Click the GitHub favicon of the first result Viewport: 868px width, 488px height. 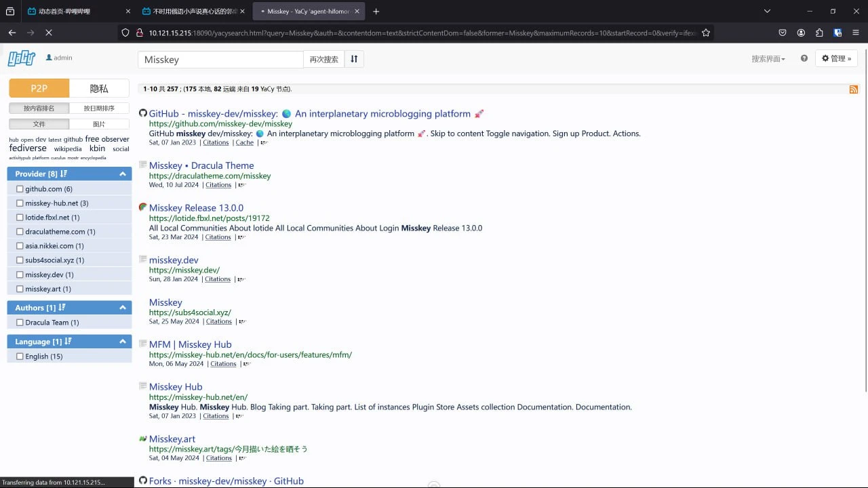[x=143, y=114]
